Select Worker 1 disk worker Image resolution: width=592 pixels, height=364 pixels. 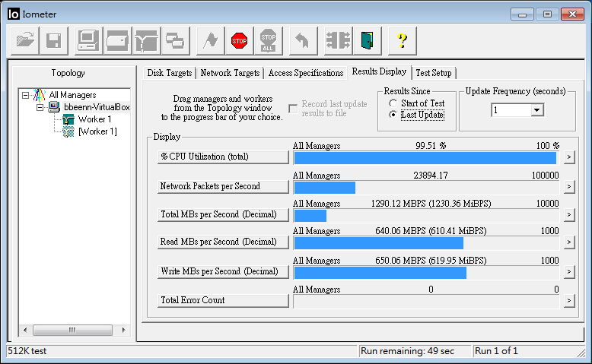[x=94, y=119]
